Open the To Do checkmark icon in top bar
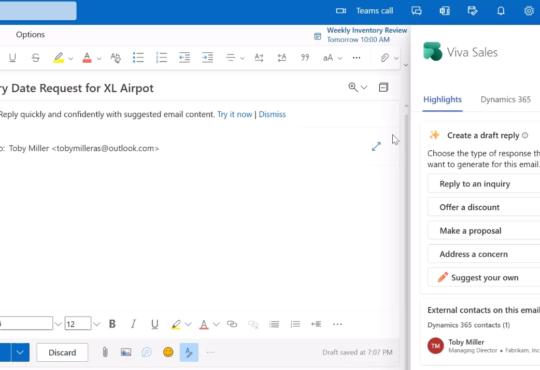 [x=472, y=11]
